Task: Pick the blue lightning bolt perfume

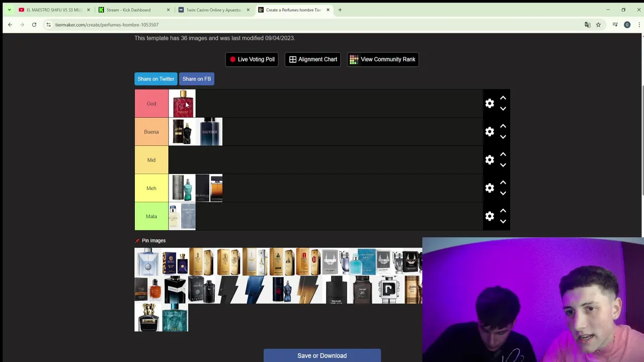Action: pyautogui.click(x=256, y=290)
